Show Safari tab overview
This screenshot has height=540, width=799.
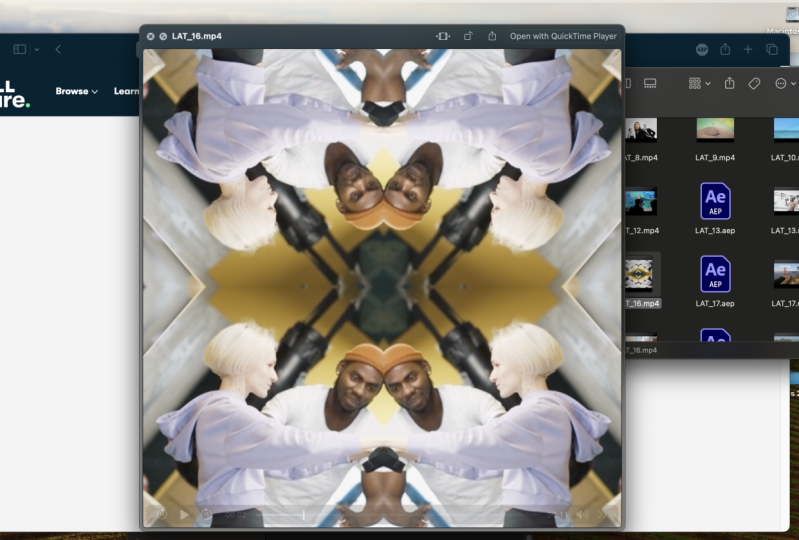pos(771,49)
